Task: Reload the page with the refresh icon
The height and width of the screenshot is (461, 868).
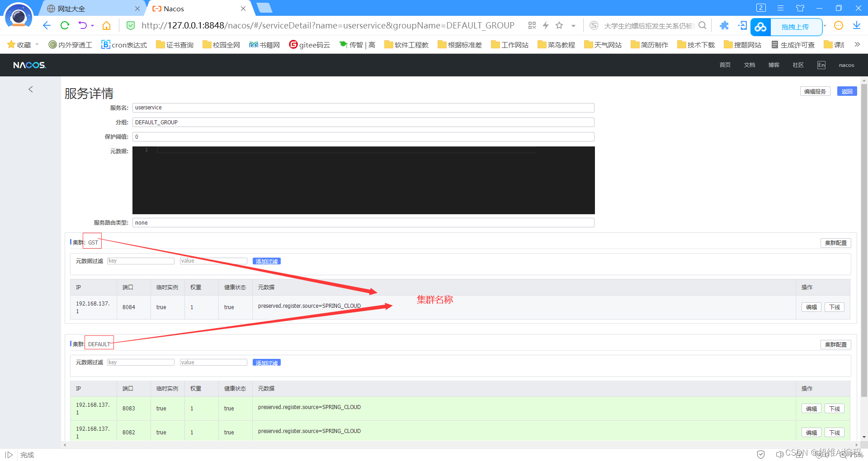Action: (65, 25)
